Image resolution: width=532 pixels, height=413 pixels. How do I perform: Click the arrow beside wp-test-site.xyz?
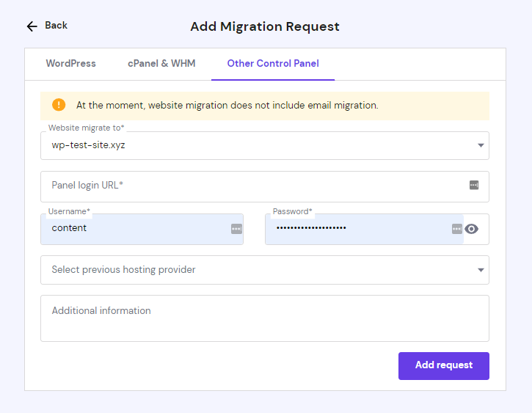pos(481,145)
